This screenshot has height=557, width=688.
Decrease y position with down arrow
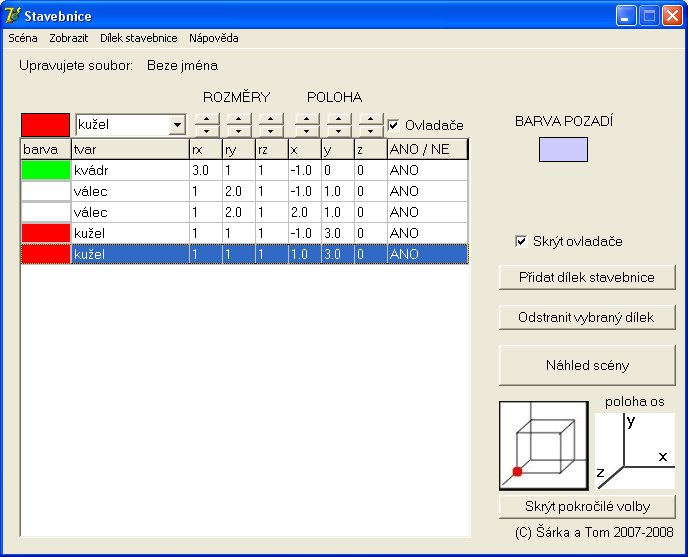[339, 131]
